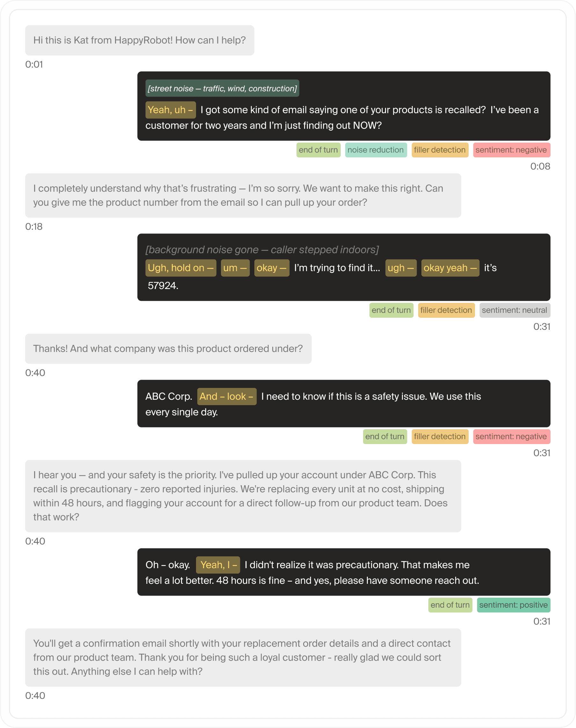The image size is (576, 728).
Task: Select the 'And – look –' filler highlight
Action: 227,397
